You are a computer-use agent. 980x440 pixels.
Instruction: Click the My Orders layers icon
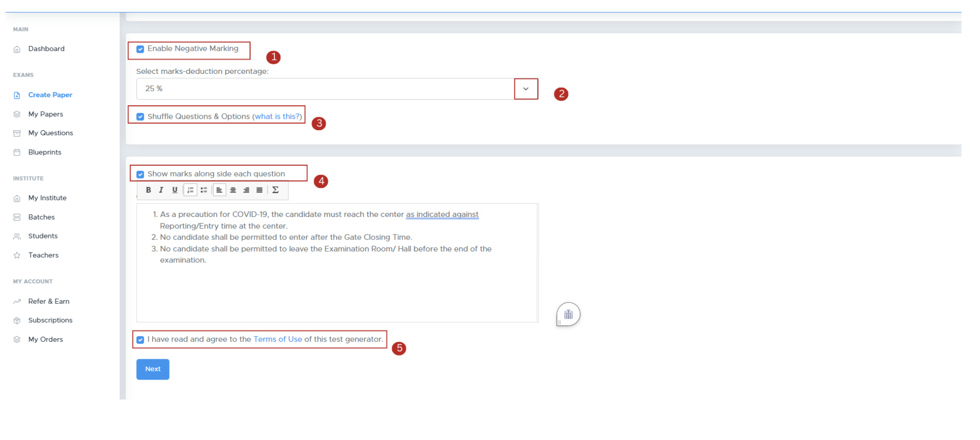pyautogui.click(x=17, y=340)
